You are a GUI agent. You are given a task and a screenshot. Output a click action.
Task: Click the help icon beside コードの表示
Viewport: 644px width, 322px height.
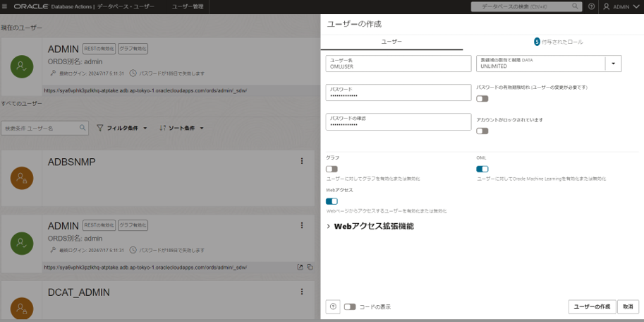click(x=334, y=306)
